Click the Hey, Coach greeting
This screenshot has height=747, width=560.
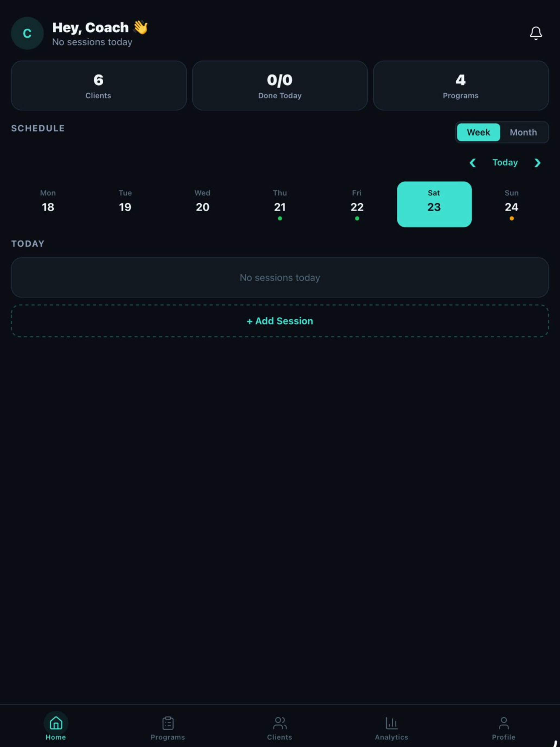coord(100,27)
